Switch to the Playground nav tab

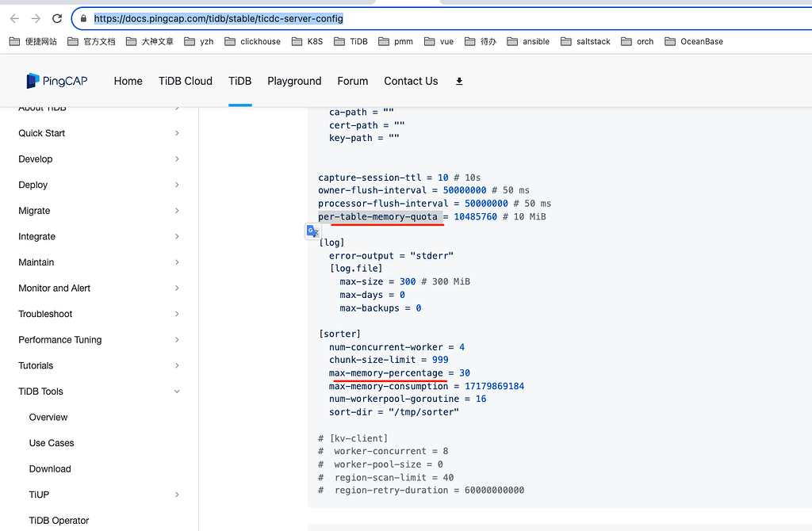pyautogui.click(x=294, y=81)
